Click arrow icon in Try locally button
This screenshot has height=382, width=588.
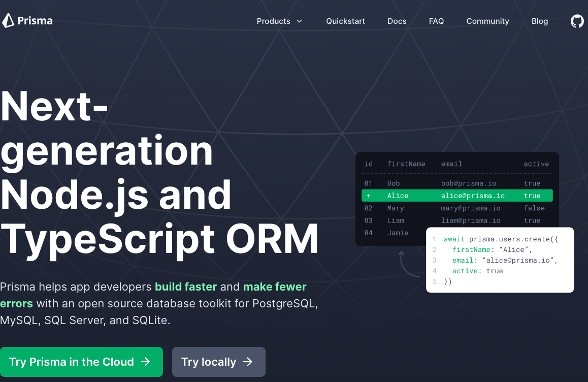(247, 362)
